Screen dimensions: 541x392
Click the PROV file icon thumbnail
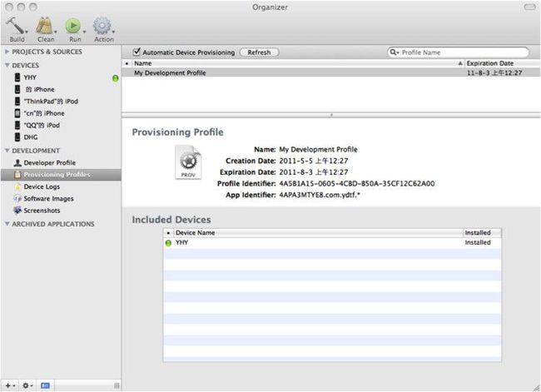[x=188, y=162]
